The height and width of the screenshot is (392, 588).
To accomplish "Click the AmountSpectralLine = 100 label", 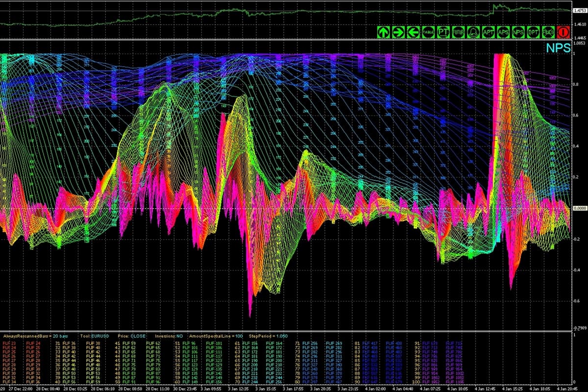I will pos(219,337).
